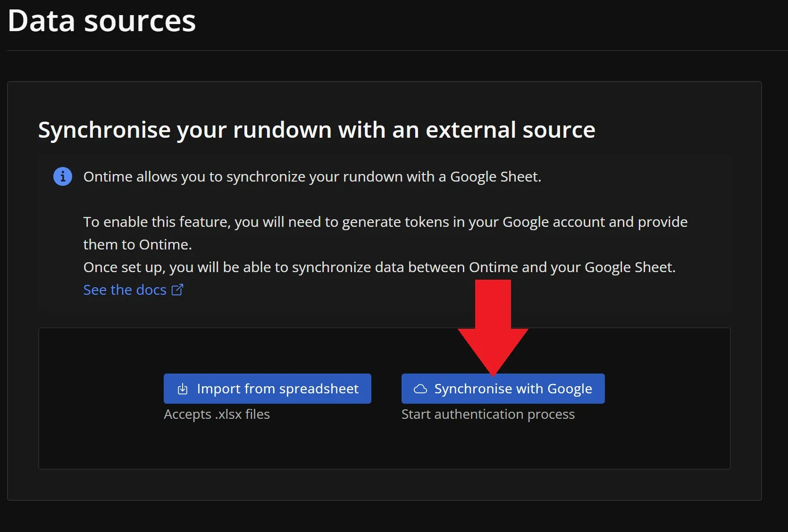Click the Start authentication process caption

[x=488, y=415]
